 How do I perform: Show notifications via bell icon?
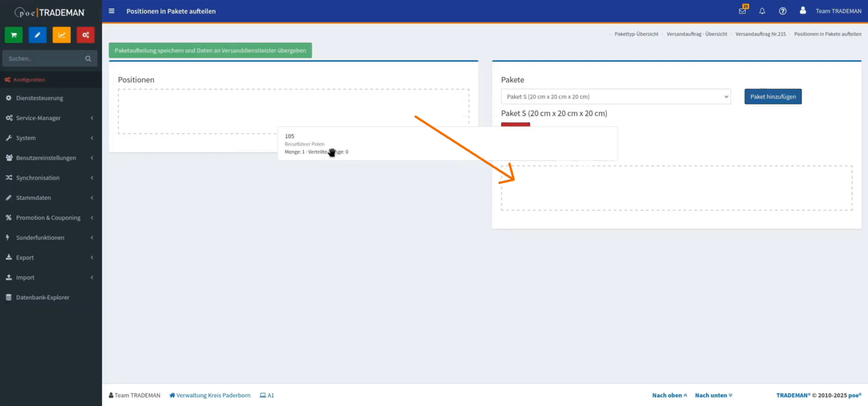click(x=762, y=11)
